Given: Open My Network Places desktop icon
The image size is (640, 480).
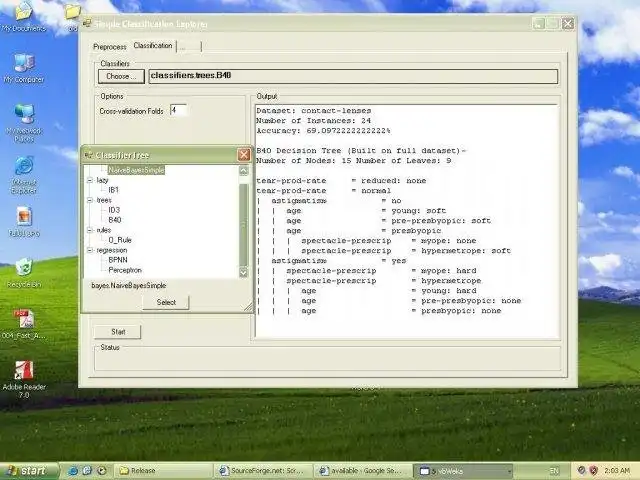Looking at the screenshot, I should pyautogui.click(x=24, y=122).
